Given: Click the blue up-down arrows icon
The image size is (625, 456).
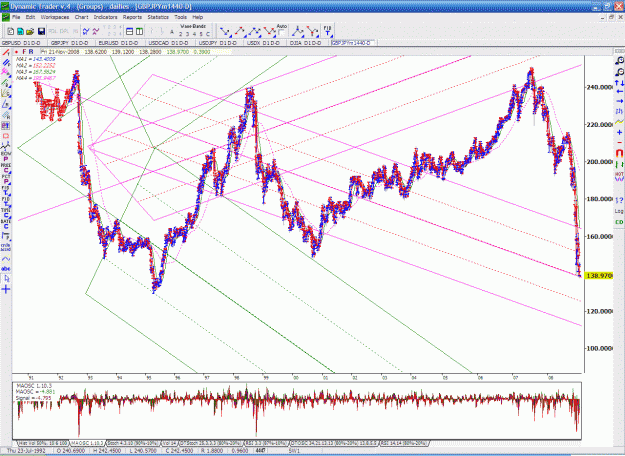Looking at the screenshot, I should (619, 83).
